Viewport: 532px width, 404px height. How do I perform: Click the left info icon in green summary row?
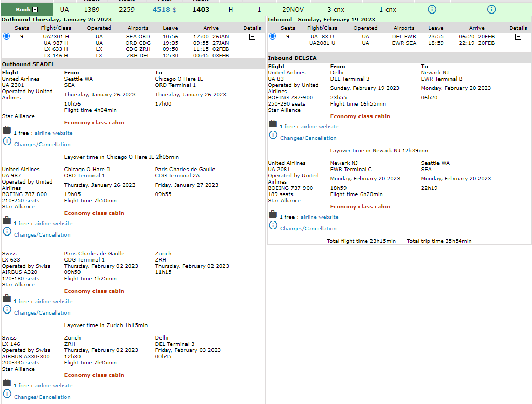432,9
